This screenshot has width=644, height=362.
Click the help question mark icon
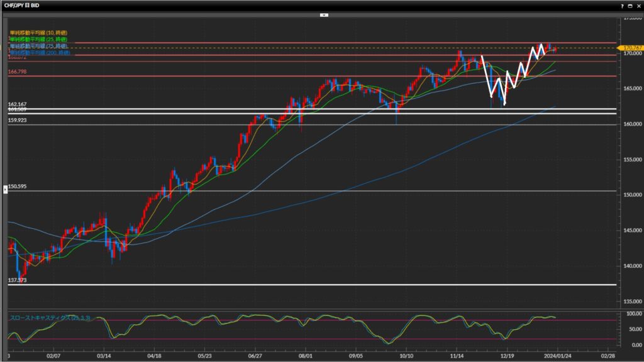point(622,4)
